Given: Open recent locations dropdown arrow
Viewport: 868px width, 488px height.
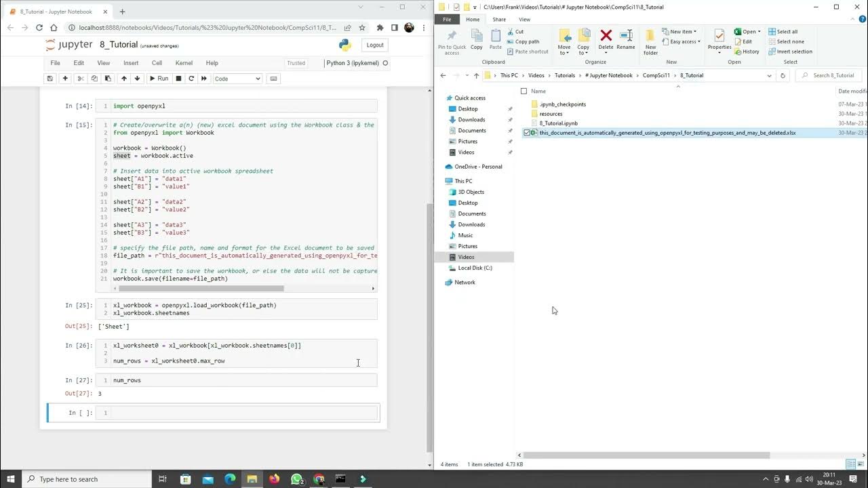Looking at the screenshot, I should pyautogui.click(x=467, y=75).
